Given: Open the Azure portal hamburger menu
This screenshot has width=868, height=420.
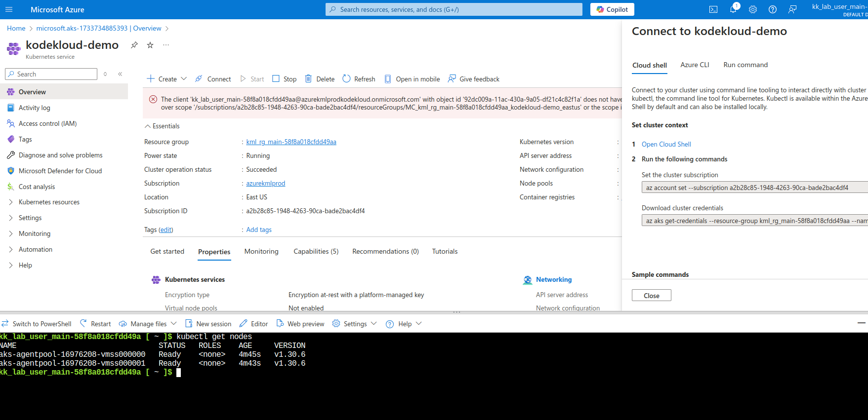Looking at the screenshot, I should 9,9.
